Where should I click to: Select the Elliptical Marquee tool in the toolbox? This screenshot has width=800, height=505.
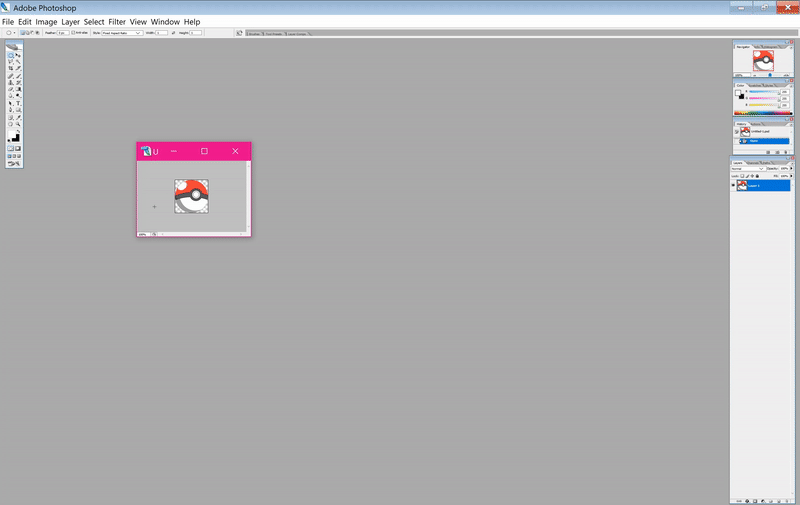click(10, 56)
